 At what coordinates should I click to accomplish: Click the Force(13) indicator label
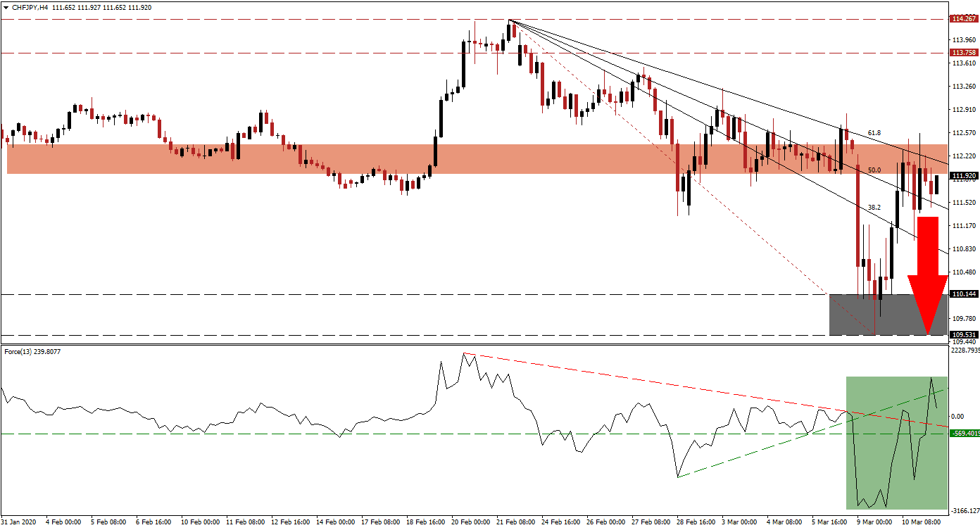(x=32, y=351)
